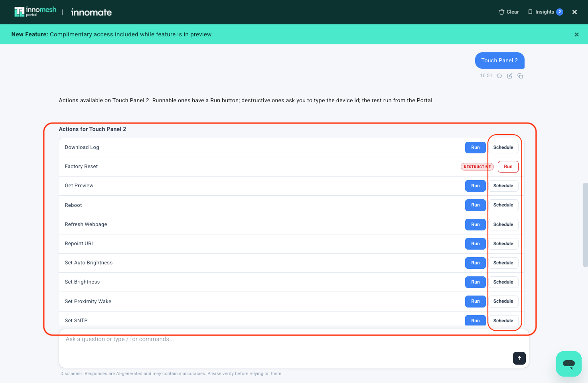Screen dimensions: 588x383
Task: Click the innomate title text
Action: click(x=91, y=12)
